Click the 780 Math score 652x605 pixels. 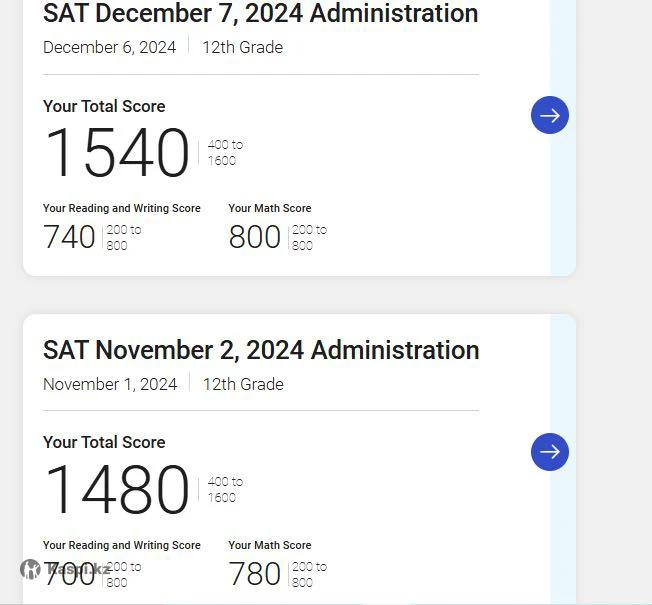click(255, 574)
